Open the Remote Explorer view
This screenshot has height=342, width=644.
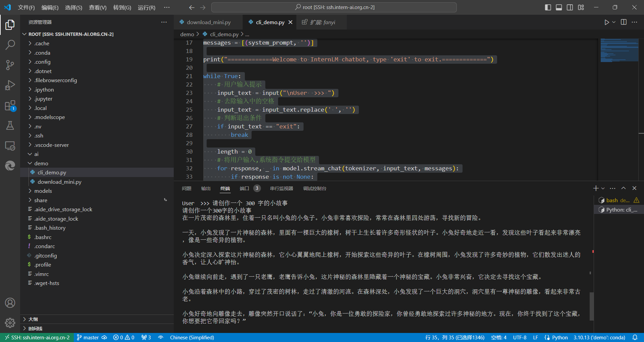10,146
